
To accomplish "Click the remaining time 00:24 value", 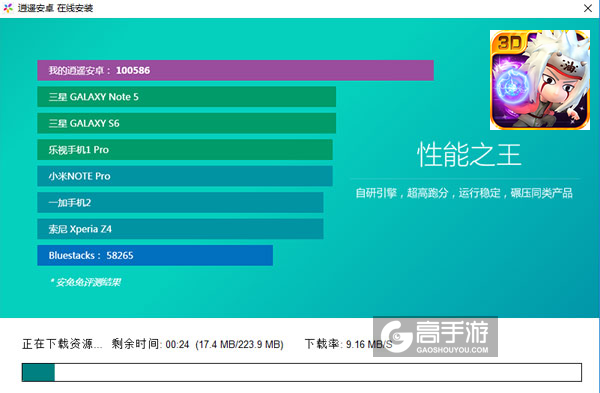I will click(x=178, y=345).
